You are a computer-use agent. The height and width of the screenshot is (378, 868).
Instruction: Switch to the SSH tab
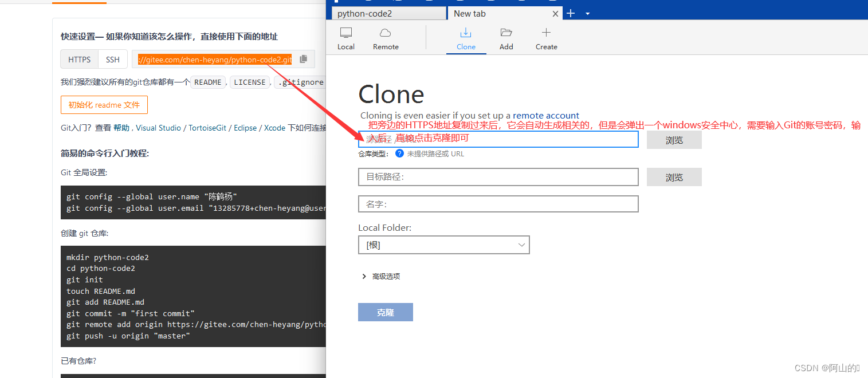112,59
